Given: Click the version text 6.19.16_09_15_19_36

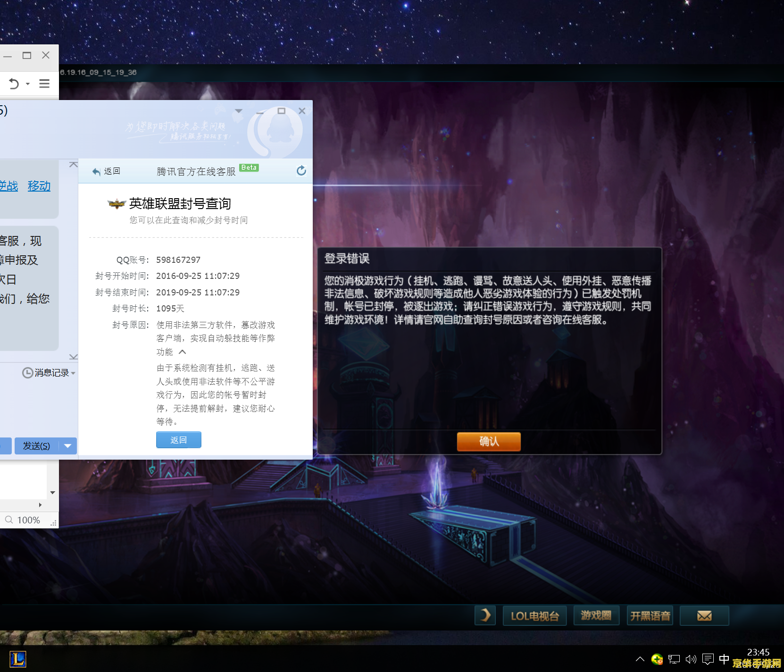Looking at the screenshot, I should [98, 72].
